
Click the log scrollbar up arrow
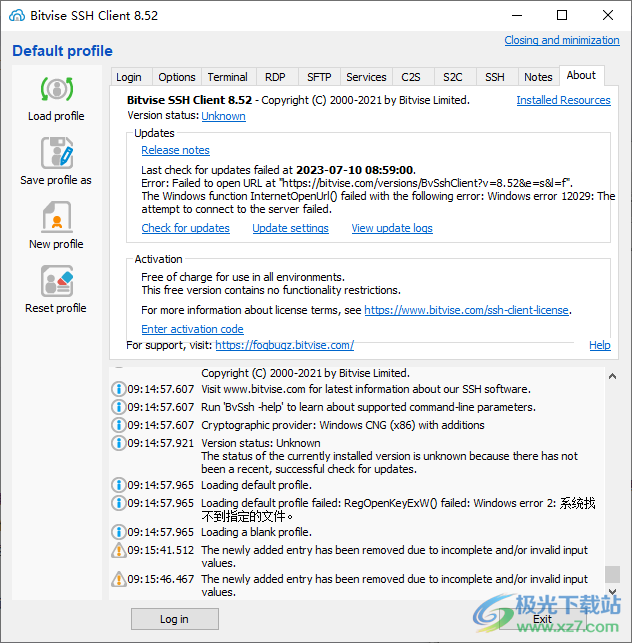(x=612, y=376)
